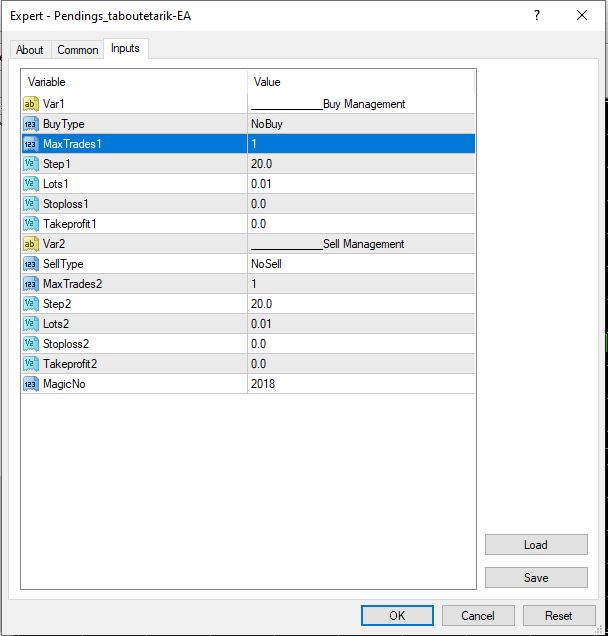The height and width of the screenshot is (636, 608).
Task: Select the MagicNo value 2018 field
Action: [360, 384]
